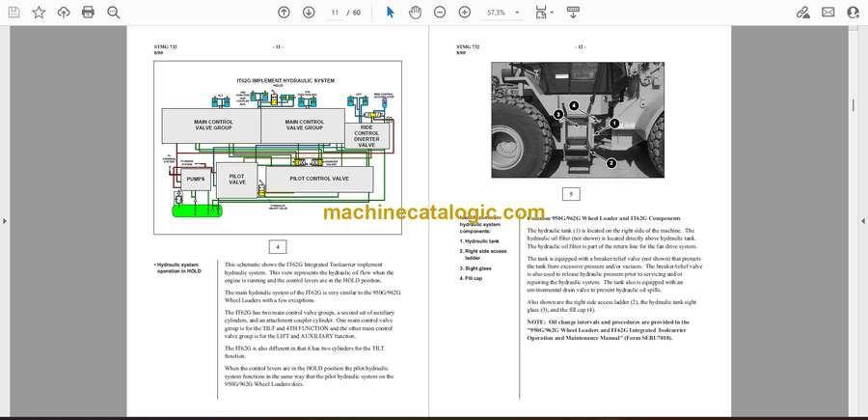Click '4. Fill cap' list item
The width and height of the screenshot is (868, 420).
471,279
